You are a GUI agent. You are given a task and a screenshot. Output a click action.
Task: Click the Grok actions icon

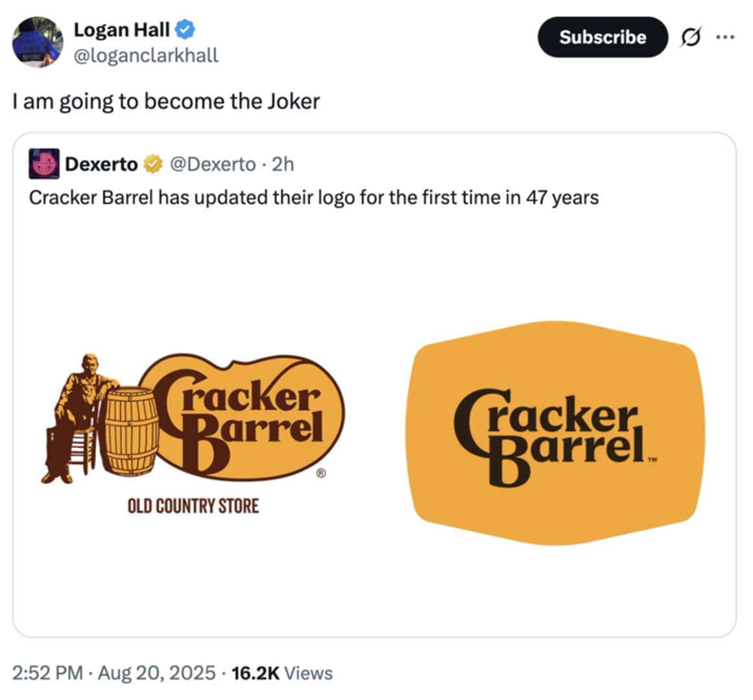tap(689, 37)
